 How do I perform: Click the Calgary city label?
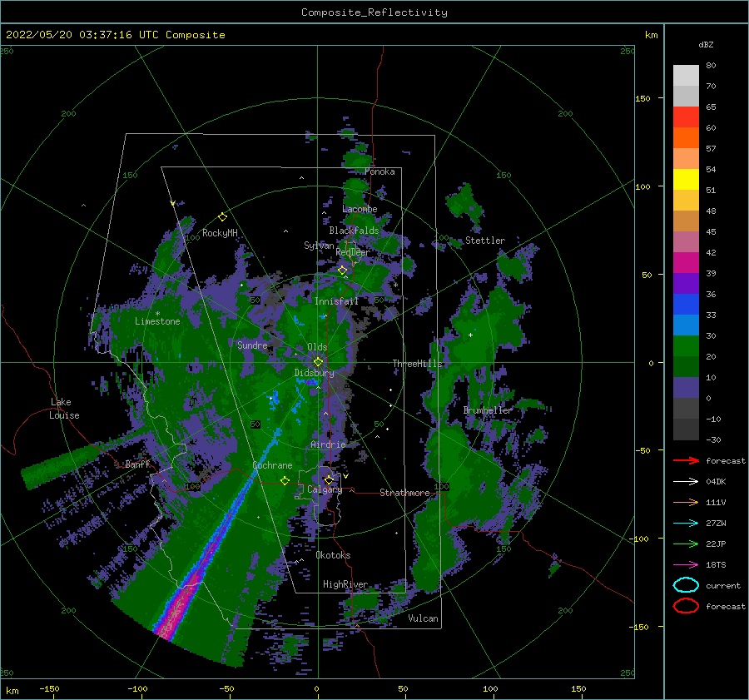325,489
